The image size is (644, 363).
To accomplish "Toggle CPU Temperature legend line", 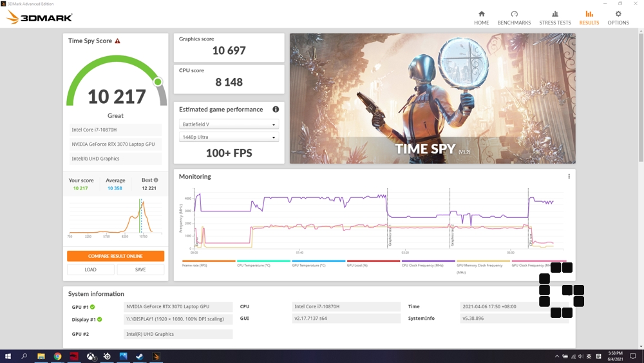I will point(263,263).
